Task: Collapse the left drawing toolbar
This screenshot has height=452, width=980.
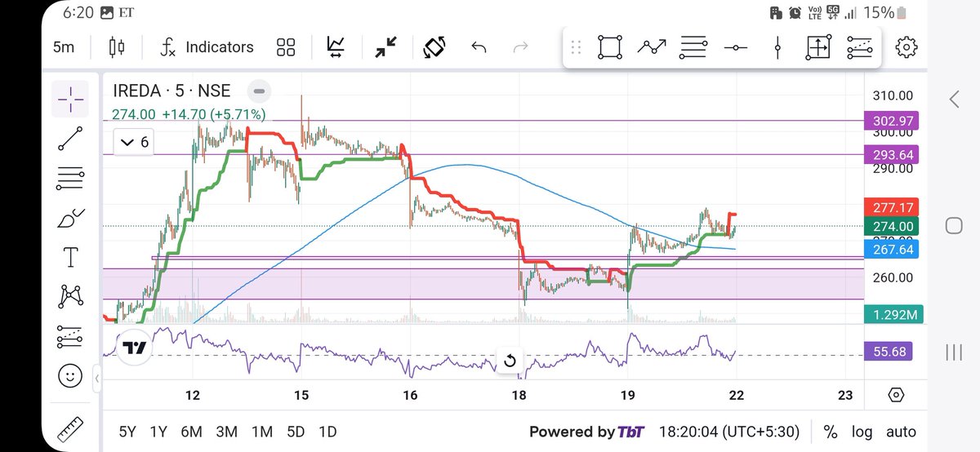Action: click(x=97, y=379)
